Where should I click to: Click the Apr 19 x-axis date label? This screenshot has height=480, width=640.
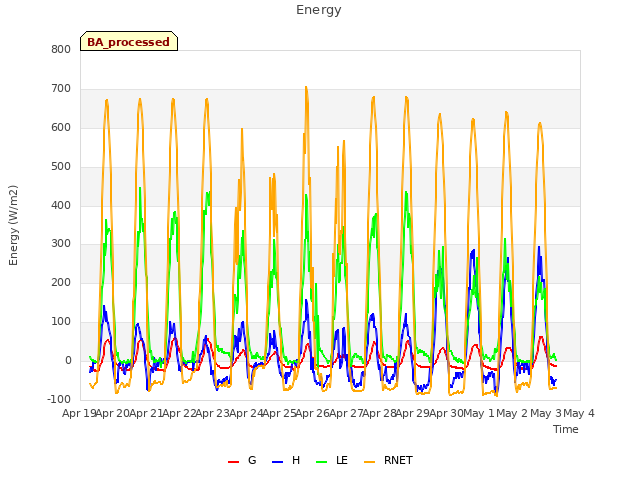pos(79,413)
